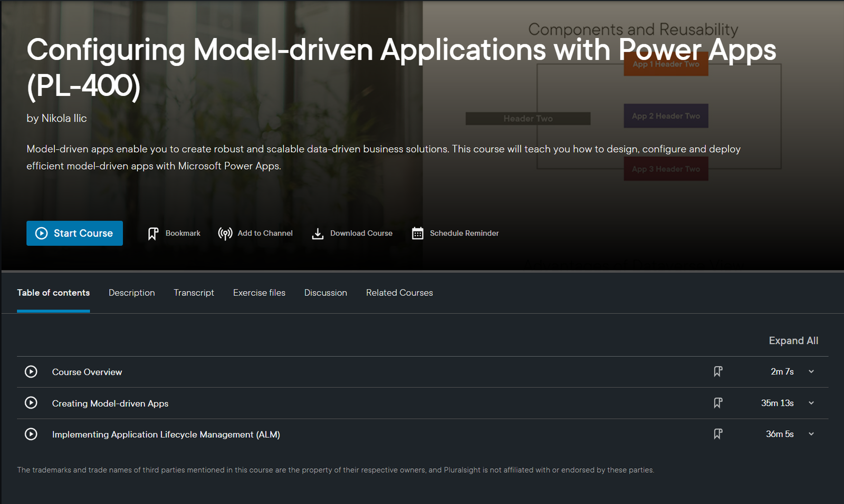Switch to the Description tab
Image resolution: width=844 pixels, height=504 pixels.
coord(132,293)
